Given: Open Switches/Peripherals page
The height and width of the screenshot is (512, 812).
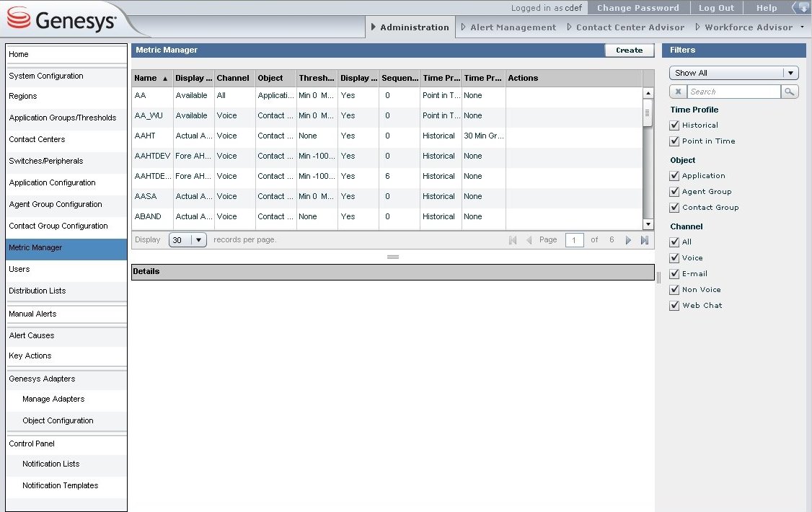Looking at the screenshot, I should (x=66, y=161).
